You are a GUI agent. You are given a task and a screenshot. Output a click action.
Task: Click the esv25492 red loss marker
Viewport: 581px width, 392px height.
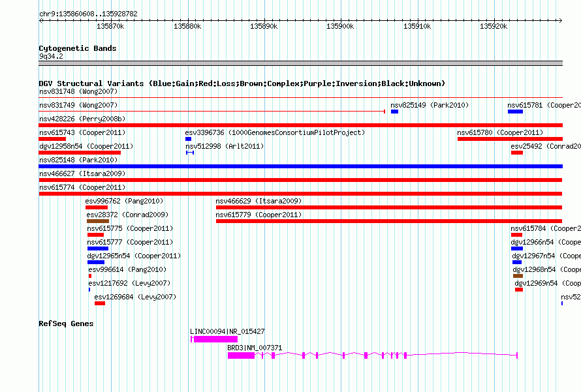point(517,153)
